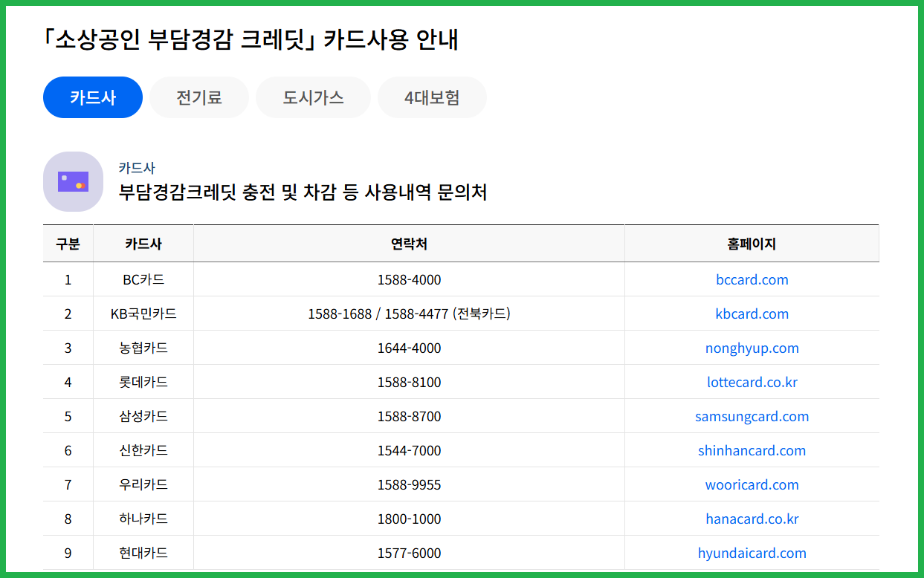Click the phone number 1588-8100
Screen dimensions: 924x578
409,382
